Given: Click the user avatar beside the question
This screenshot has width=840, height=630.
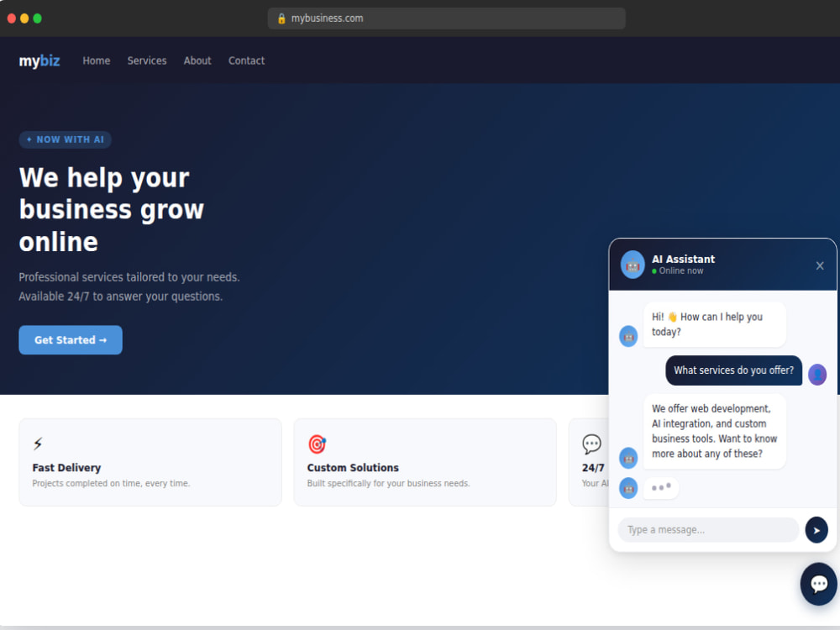Looking at the screenshot, I should pos(817,374).
